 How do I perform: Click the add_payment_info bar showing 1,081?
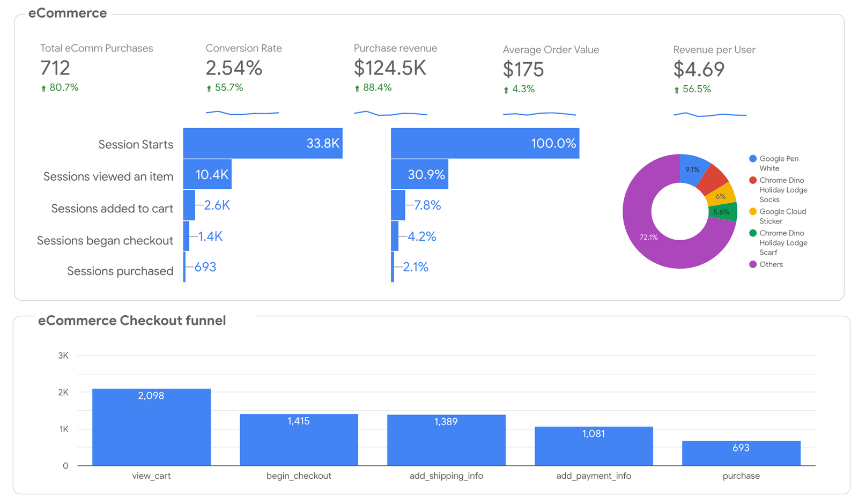click(x=594, y=446)
